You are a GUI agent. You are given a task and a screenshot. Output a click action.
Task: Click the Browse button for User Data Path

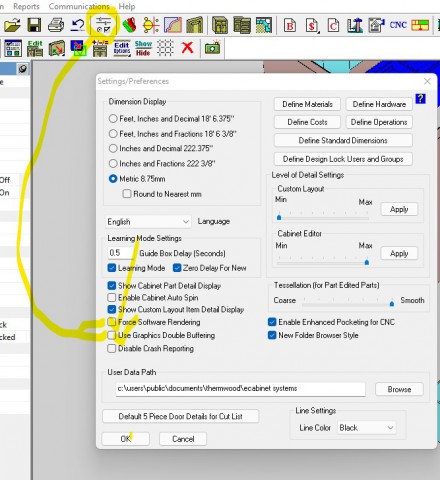pos(399,389)
